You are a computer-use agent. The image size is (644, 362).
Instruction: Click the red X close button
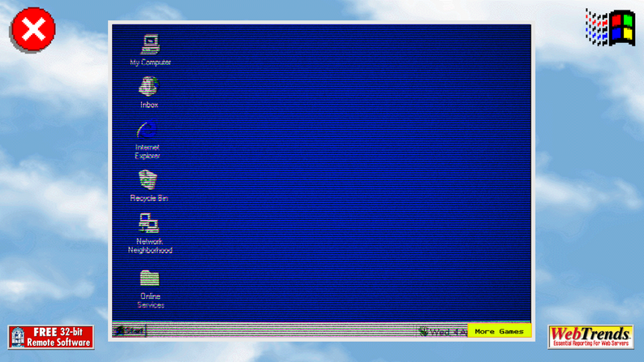coord(33,29)
